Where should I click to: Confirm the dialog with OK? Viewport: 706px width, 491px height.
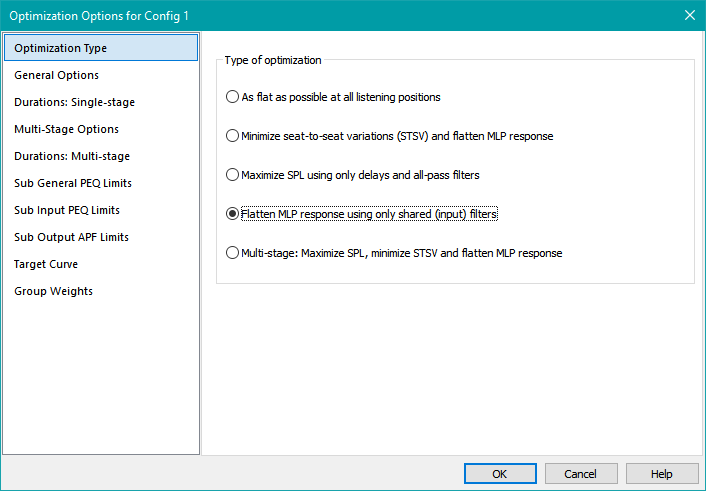500,474
